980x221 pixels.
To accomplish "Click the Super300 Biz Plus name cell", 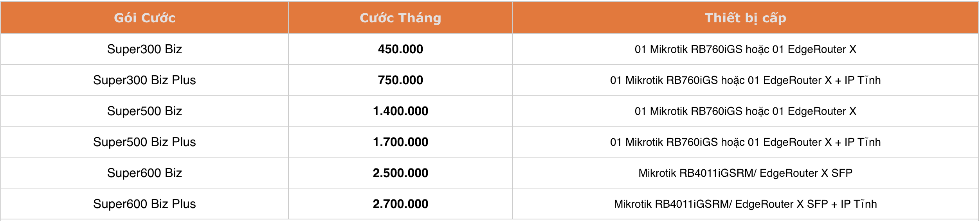I will pos(144,80).
